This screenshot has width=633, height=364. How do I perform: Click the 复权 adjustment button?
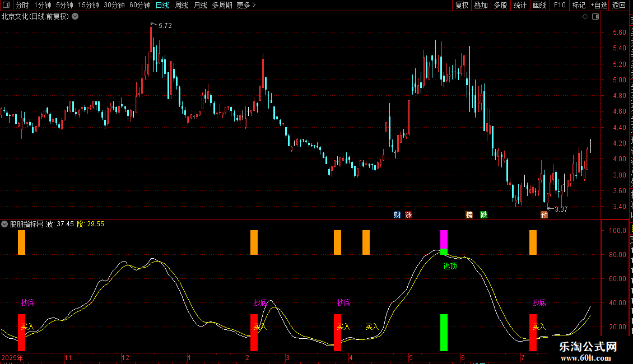pyautogui.click(x=462, y=5)
